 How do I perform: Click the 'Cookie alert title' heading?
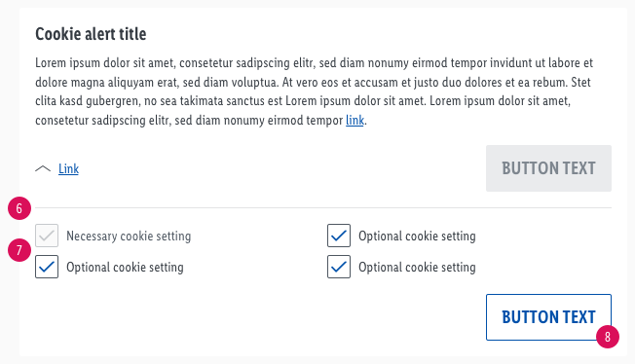click(91, 34)
